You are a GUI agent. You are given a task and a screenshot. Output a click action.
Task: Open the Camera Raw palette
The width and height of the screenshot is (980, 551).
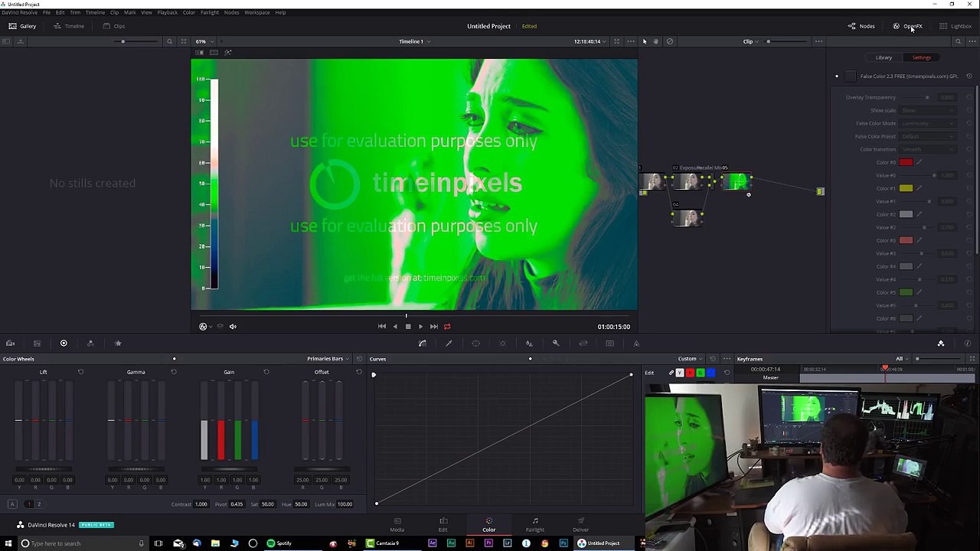pyautogui.click(x=10, y=344)
